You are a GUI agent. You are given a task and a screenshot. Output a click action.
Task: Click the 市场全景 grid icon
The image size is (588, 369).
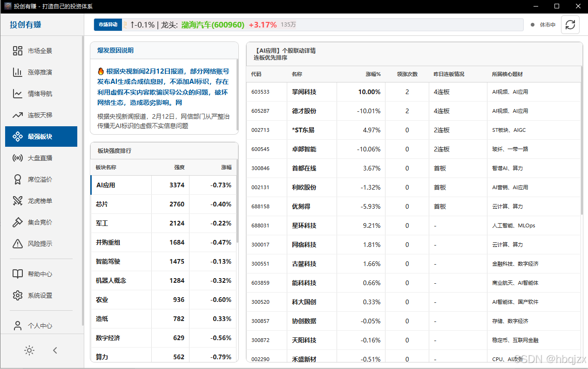click(x=18, y=51)
